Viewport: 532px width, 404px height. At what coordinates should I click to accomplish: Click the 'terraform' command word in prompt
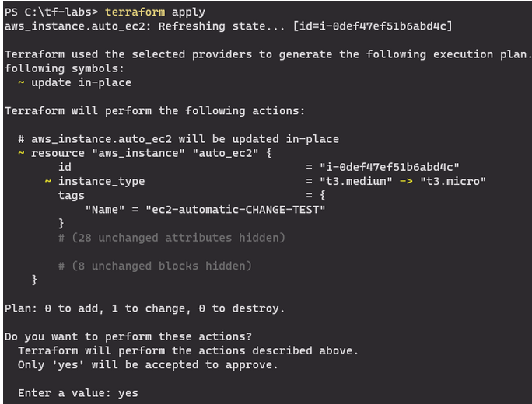[135, 12]
